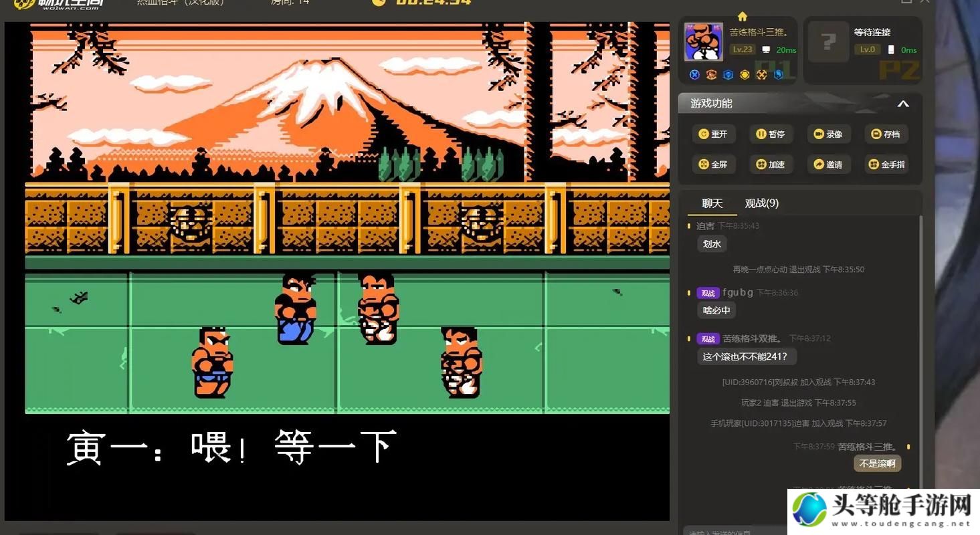The height and width of the screenshot is (535, 980).
Task: Click the 观战 tag next to fgubg
Action: (x=708, y=293)
